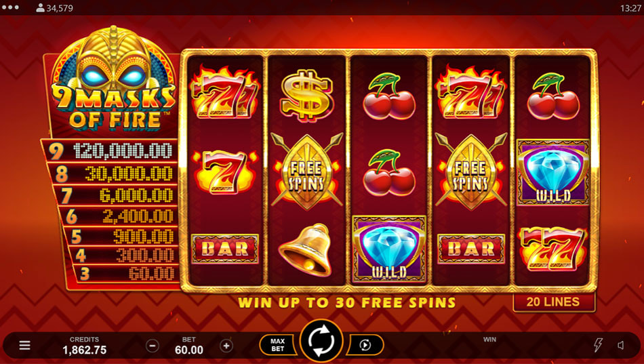Click the Free Spins shield on second reel
Viewport: 644px width, 364px height.
(307, 171)
